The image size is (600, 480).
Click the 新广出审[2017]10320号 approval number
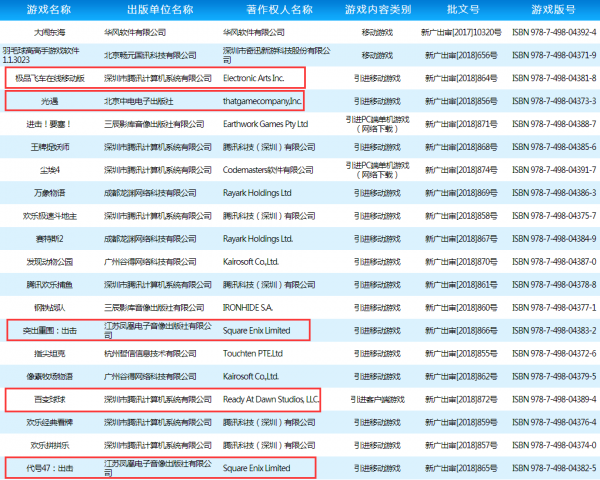click(x=461, y=33)
